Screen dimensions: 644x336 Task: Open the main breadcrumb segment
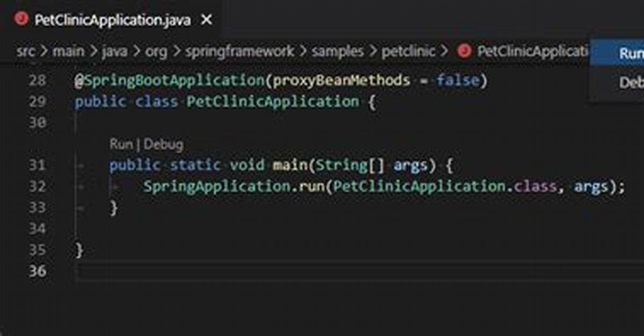[x=68, y=52]
